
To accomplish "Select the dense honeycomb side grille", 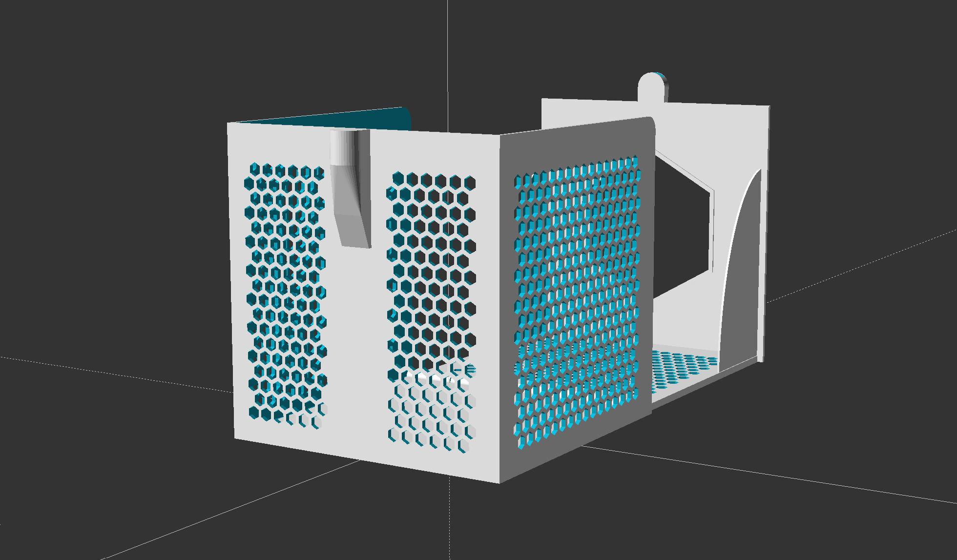I will (x=576, y=293).
